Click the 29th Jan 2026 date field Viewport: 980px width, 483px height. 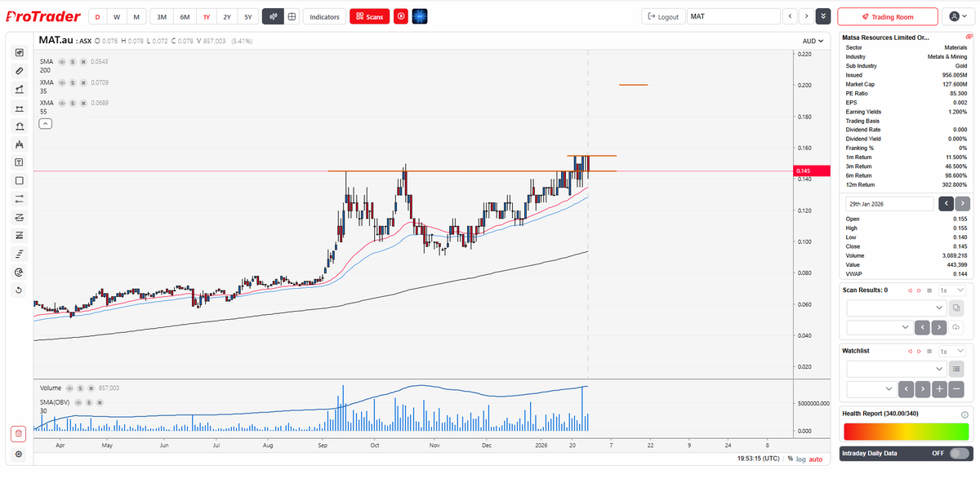point(889,203)
